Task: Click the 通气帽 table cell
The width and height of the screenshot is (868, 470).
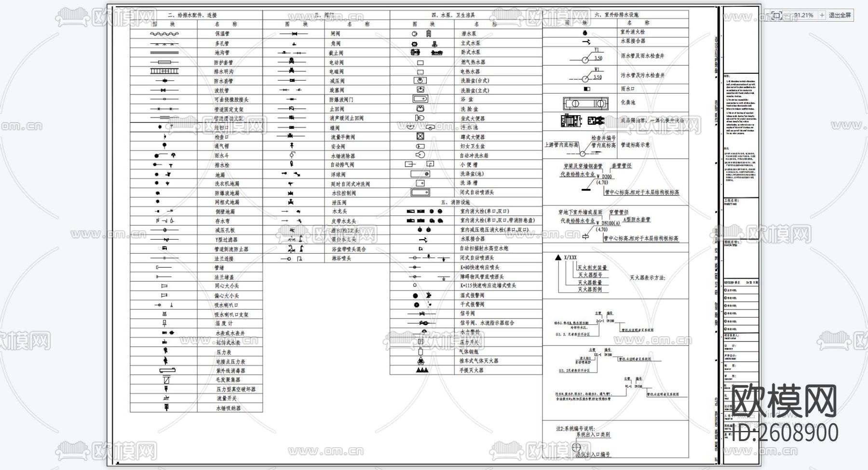Action: [230, 146]
